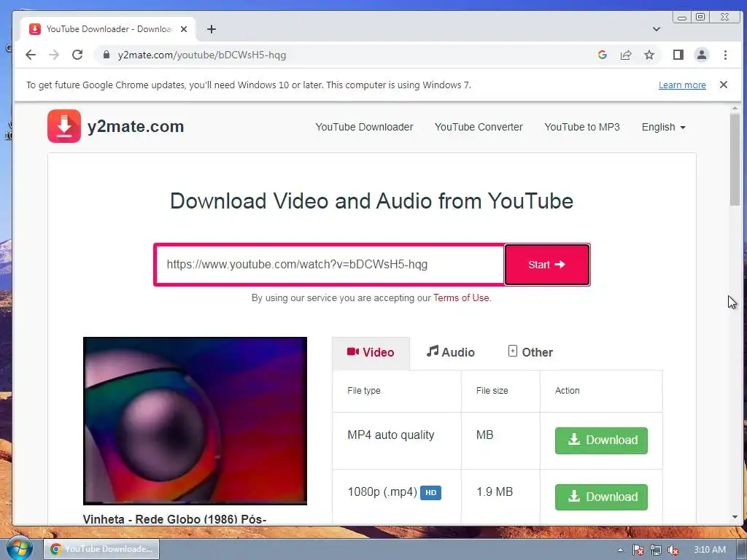Open the Windows Start orb
This screenshot has width=747, height=560.
[18, 548]
